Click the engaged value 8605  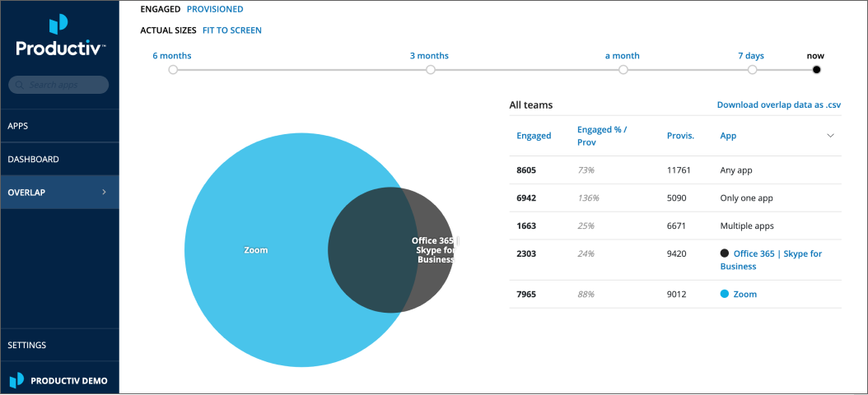[526, 170]
